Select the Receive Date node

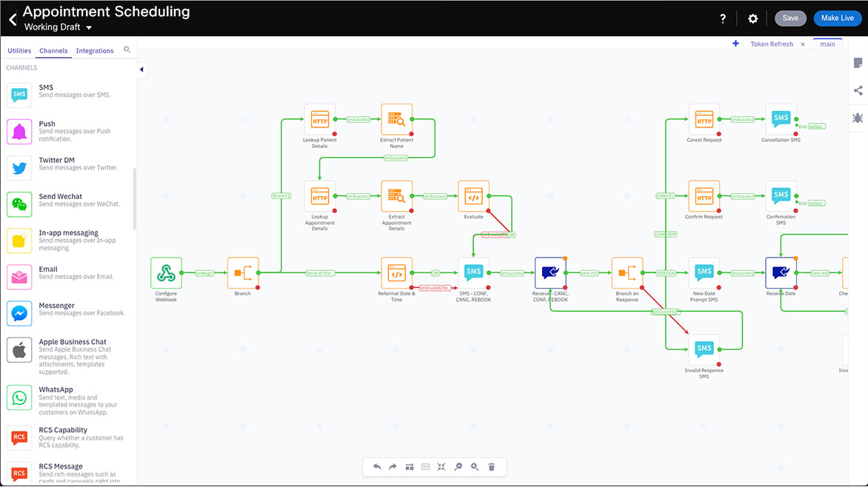coord(781,273)
